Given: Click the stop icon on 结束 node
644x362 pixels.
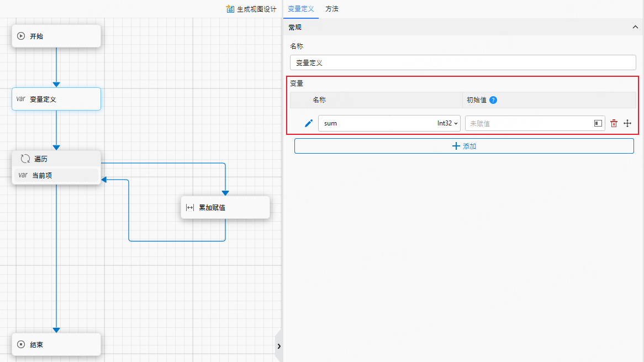Looking at the screenshot, I should point(21,344).
